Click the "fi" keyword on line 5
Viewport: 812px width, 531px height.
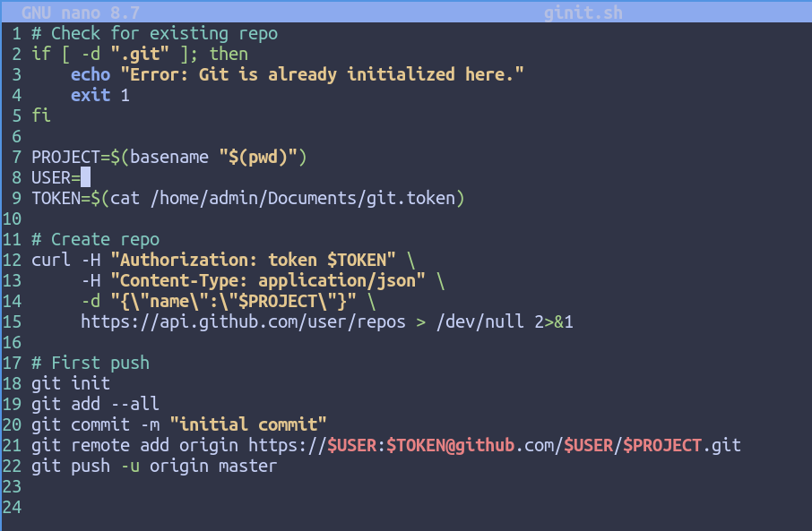pyautogui.click(x=41, y=116)
